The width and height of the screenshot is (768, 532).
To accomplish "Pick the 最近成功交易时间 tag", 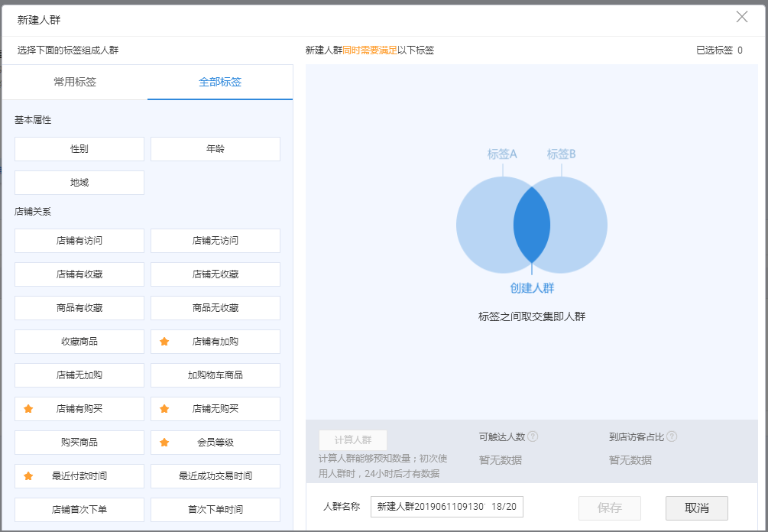I will [x=215, y=476].
